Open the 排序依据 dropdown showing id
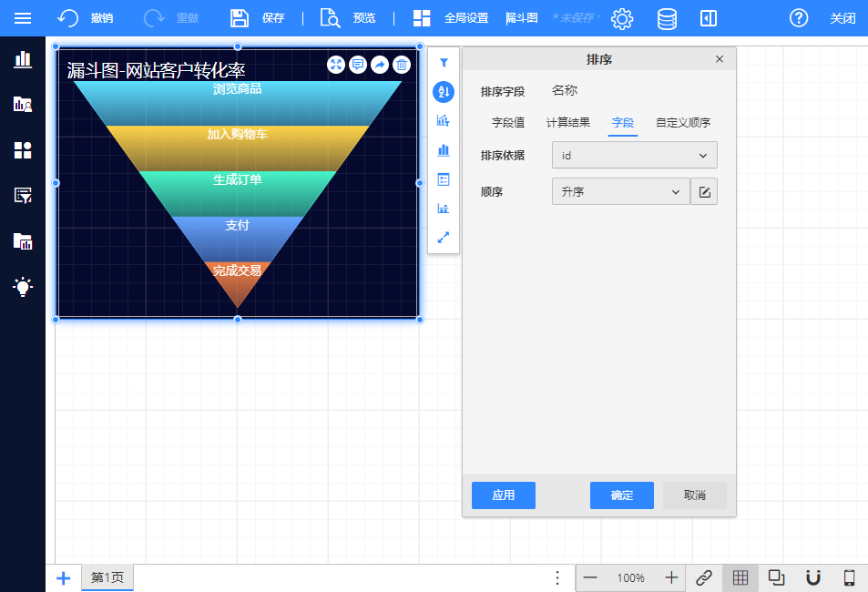 634,156
